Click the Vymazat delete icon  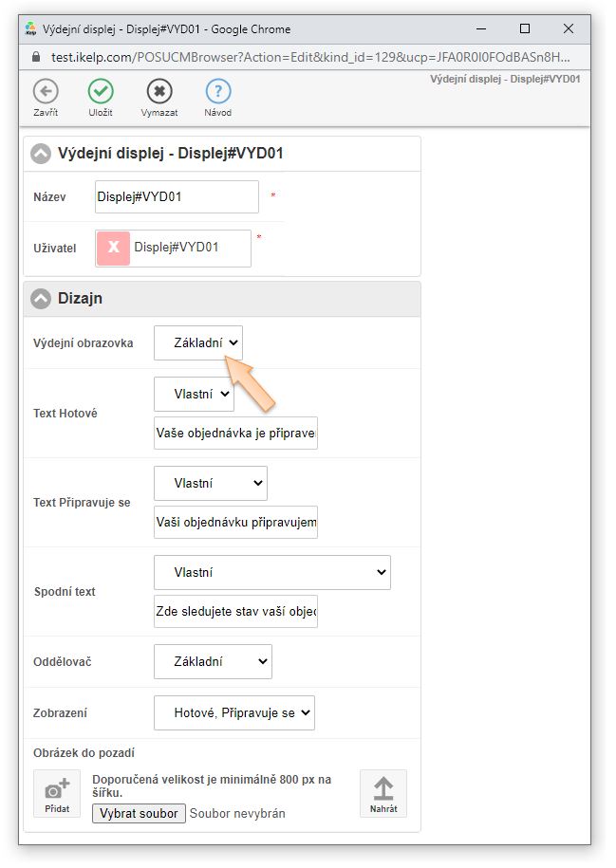[x=159, y=91]
